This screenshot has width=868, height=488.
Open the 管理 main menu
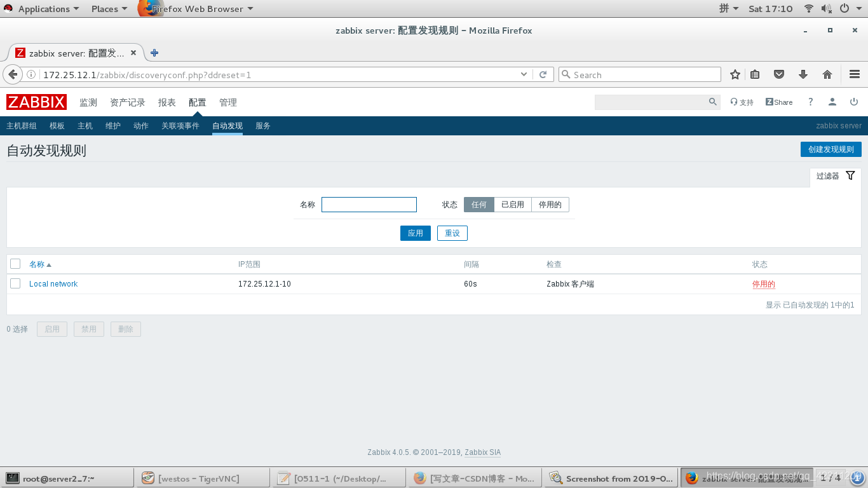click(x=228, y=102)
